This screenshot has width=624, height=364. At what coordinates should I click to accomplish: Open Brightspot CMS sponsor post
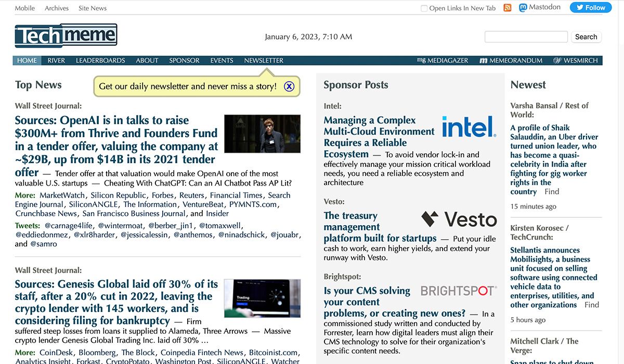[394, 302]
